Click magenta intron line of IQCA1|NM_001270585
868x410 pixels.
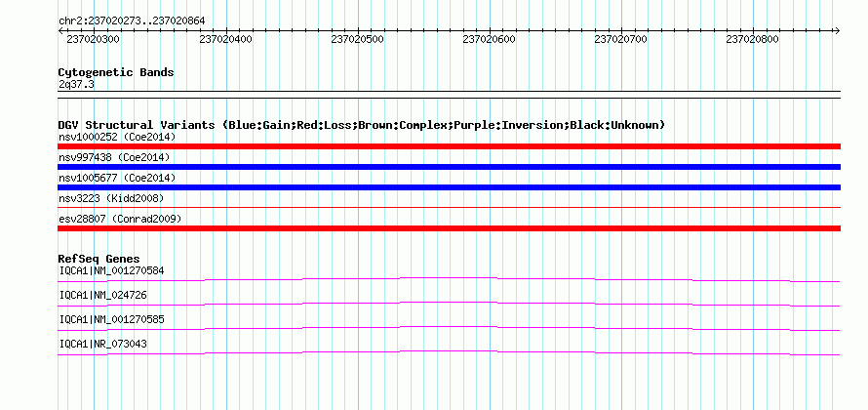(449, 329)
